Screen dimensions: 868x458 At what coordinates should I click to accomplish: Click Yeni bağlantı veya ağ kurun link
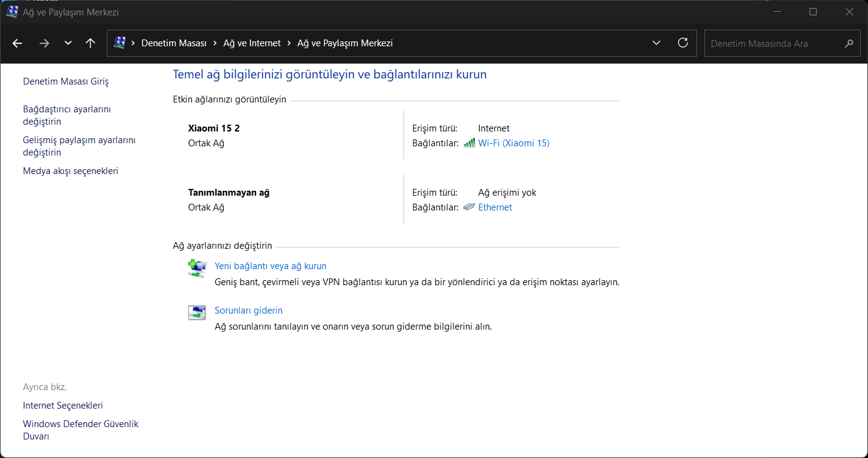point(270,266)
